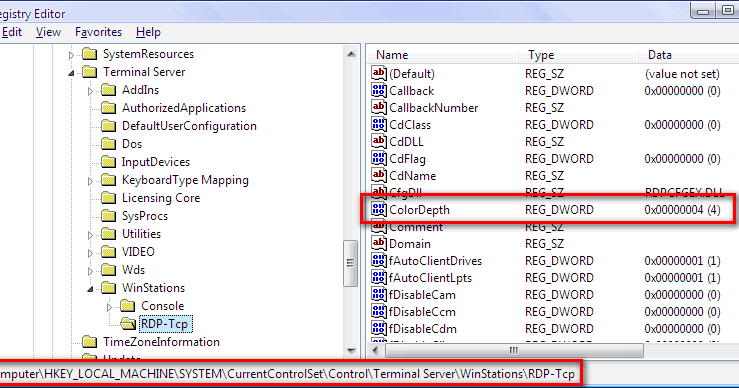
Task: Click the Terminal Server folder icon
Action: [90, 72]
